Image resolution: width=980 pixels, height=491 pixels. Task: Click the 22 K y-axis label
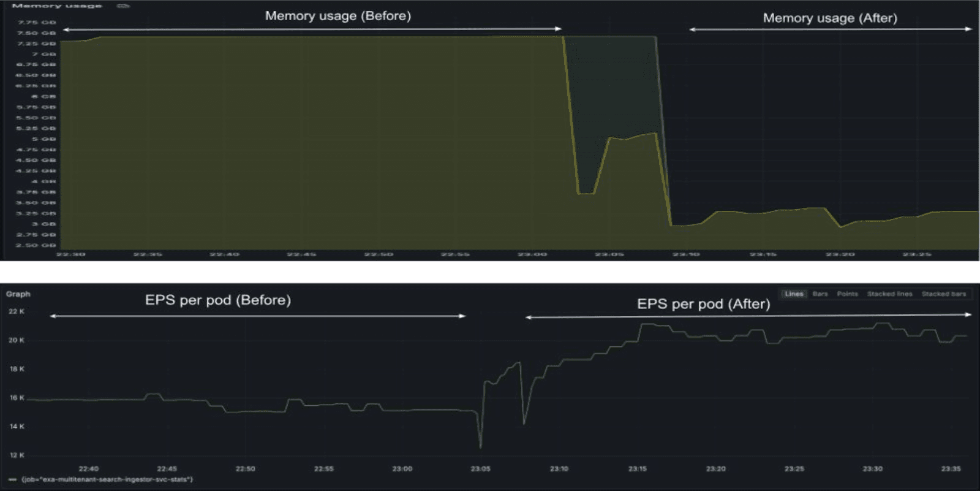[17, 311]
